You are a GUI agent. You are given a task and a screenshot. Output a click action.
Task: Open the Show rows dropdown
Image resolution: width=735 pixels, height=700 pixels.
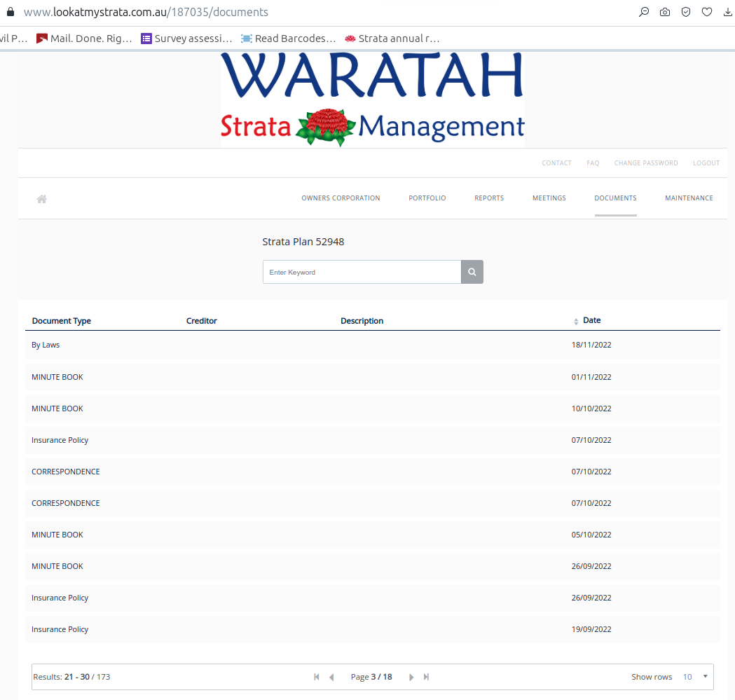pyautogui.click(x=694, y=677)
